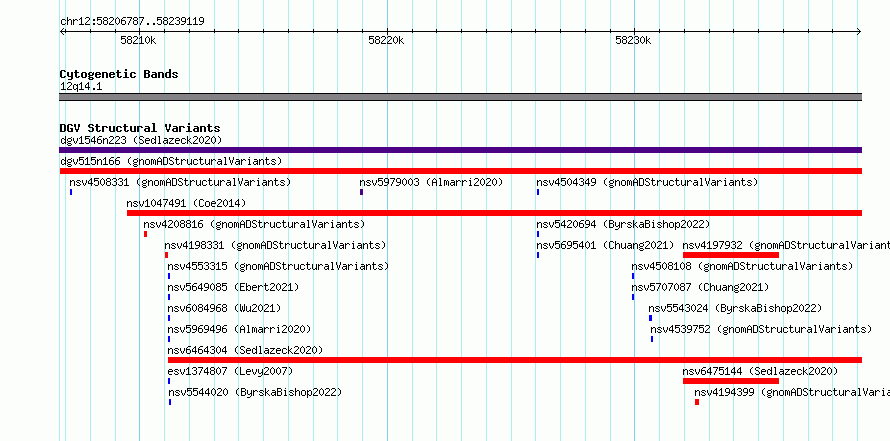Image resolution: width=890 pixels, height=441 pixels.
Task: Open nsv4553315 (gnomADStructuralVariants) label
Action: click(278, 266)
